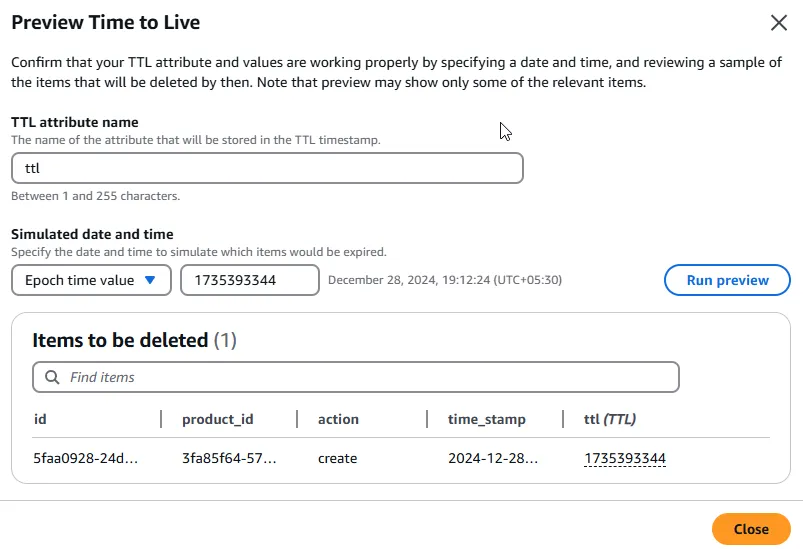
Task: Click into the Find items search box
Action: tap(370, 377)
